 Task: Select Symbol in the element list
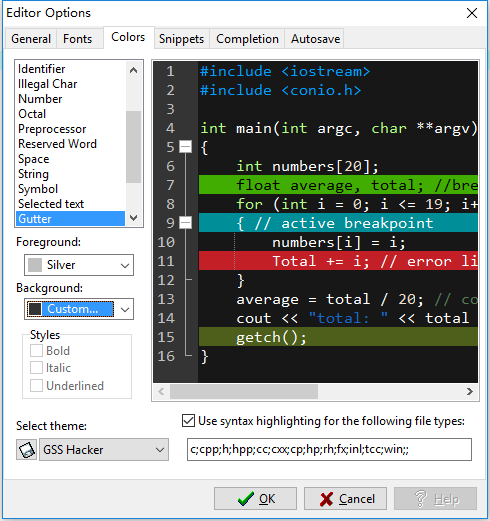point(70,189)
